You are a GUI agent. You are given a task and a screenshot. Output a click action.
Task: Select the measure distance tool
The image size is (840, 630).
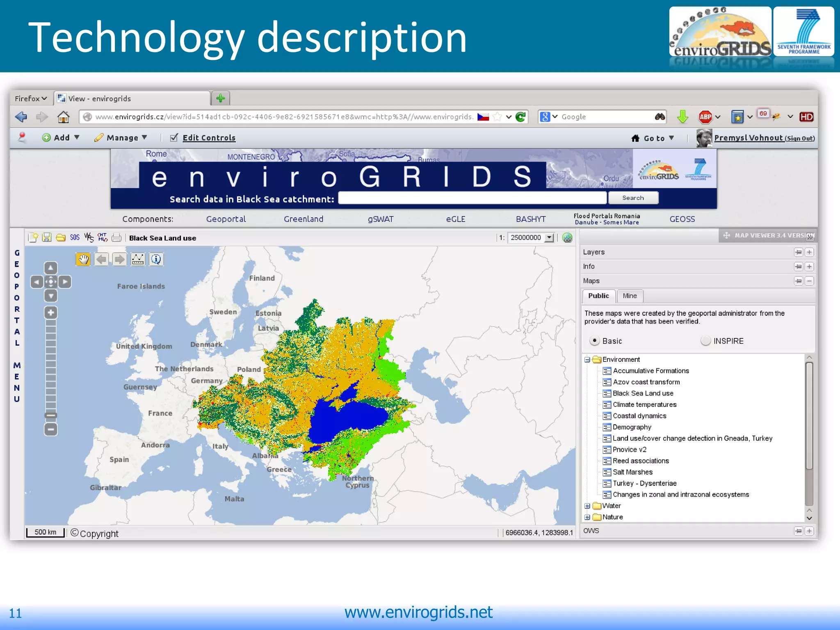point(138,259)
